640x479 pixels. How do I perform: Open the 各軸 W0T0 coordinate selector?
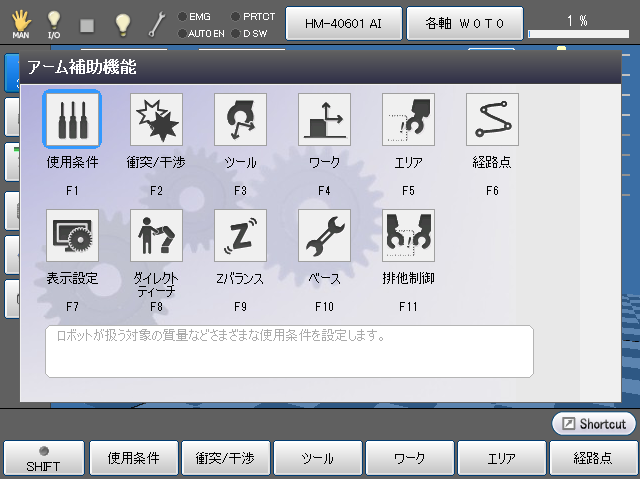tap(464, 22)
